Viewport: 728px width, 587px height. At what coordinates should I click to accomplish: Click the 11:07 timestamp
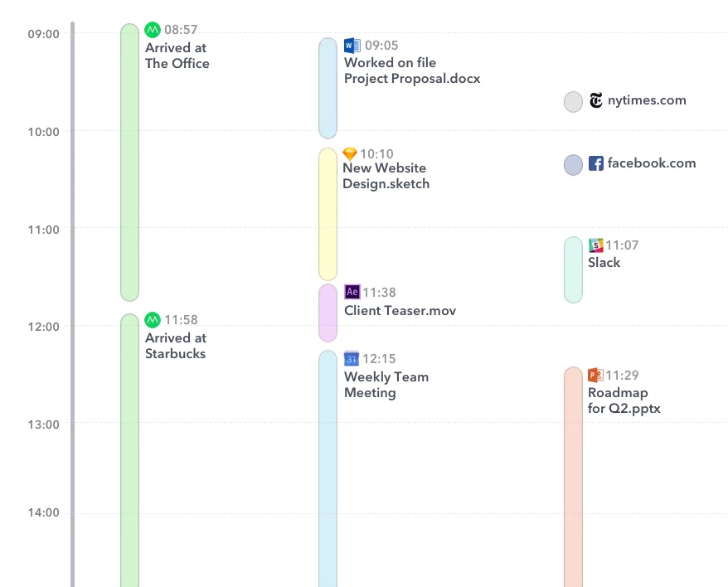(622, 245)
